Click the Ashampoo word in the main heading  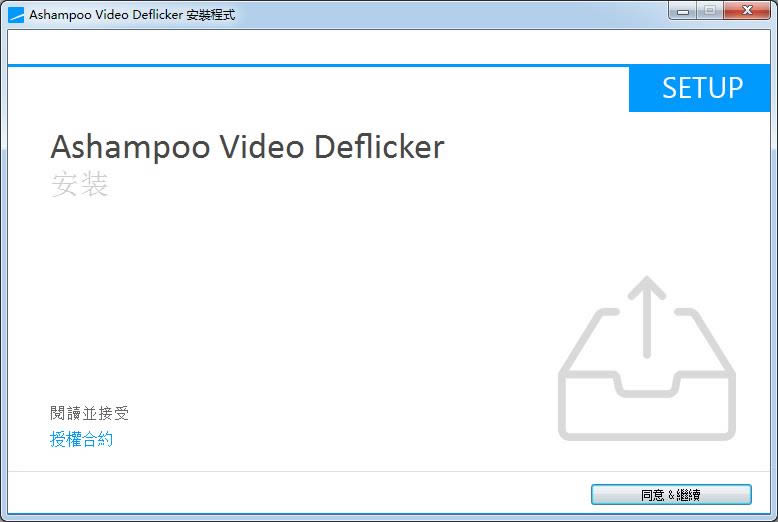pos(130,148)
